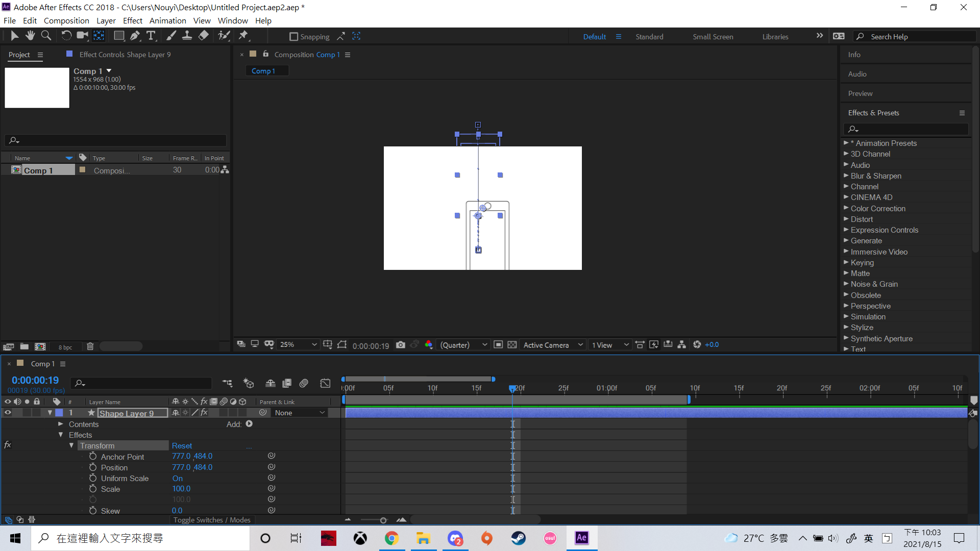This screenshot has height=551, width=980.
Task: Click the snapshot camera icon
Action: [401, 345]
